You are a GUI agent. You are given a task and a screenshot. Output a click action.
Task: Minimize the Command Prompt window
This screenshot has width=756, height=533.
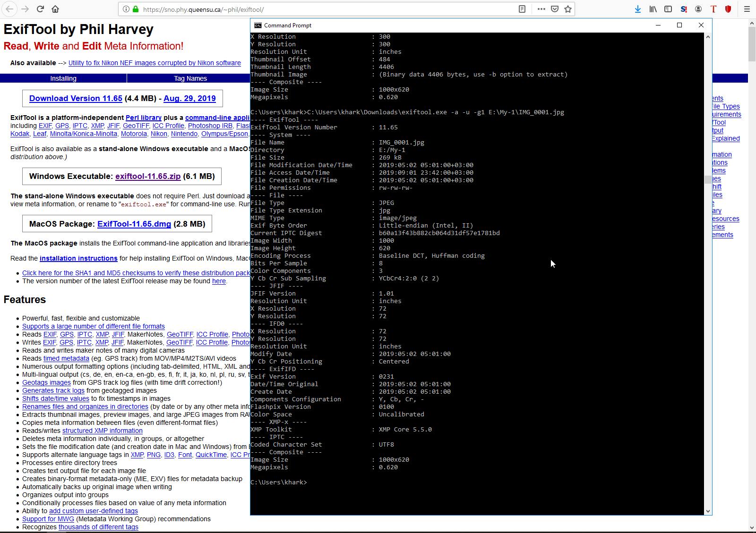click(x=658, y=25)
